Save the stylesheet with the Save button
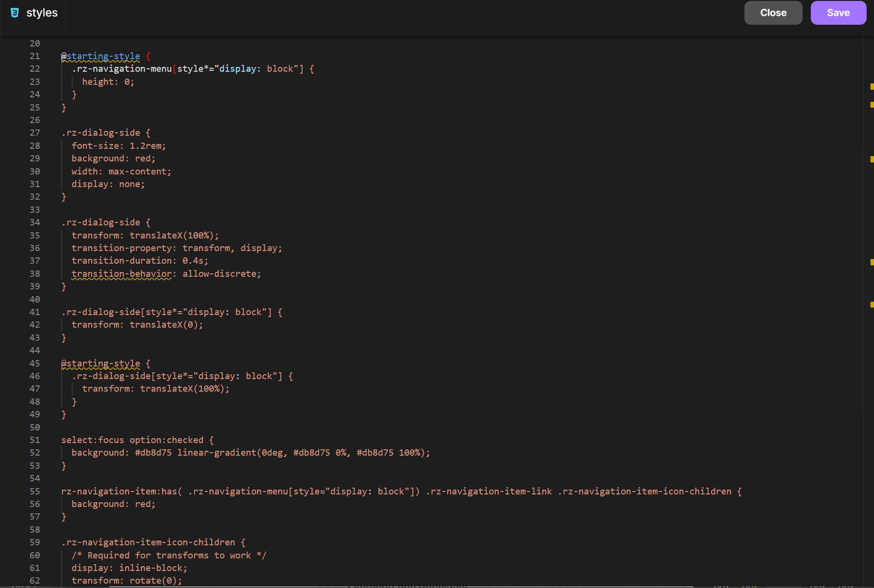Viewport: 874px width, 588px height. [x=838, y=13]
